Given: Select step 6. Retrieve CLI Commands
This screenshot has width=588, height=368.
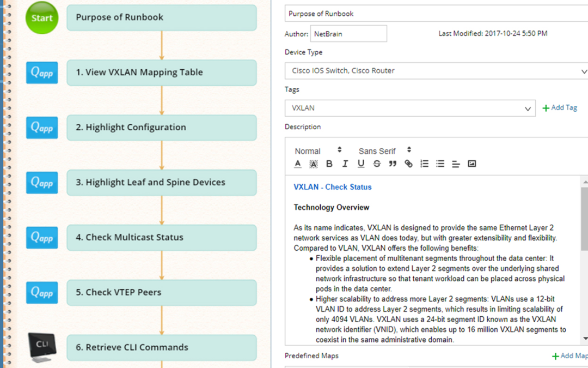Looking at the screenshot, I should pyautogui.click(x=162, y=348).
